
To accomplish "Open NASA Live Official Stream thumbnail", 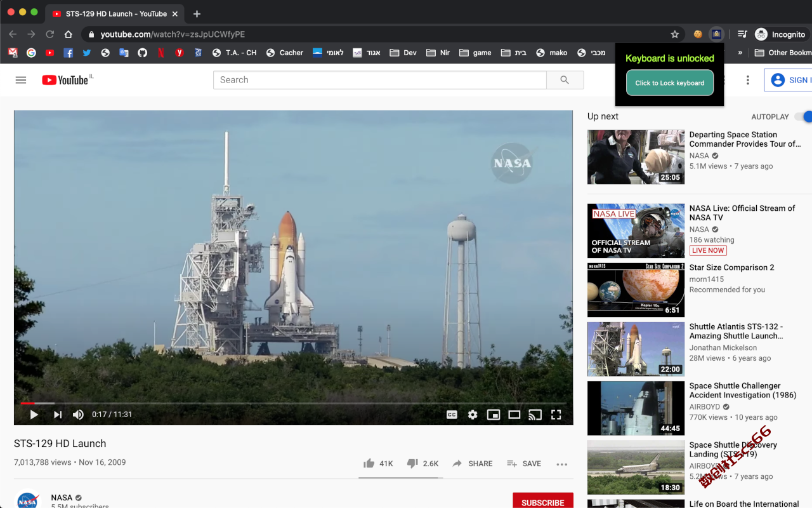I will (636, 231).
